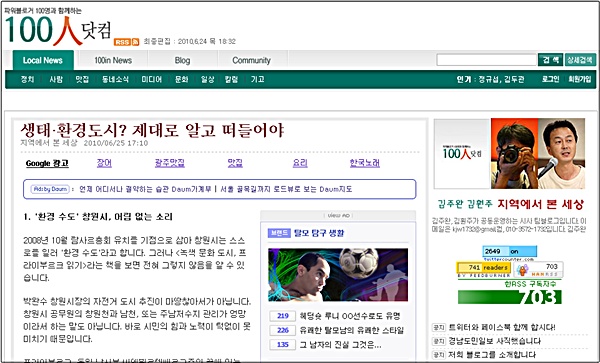Click the 공지 tag beside 경남도민일보

point(439,342)
